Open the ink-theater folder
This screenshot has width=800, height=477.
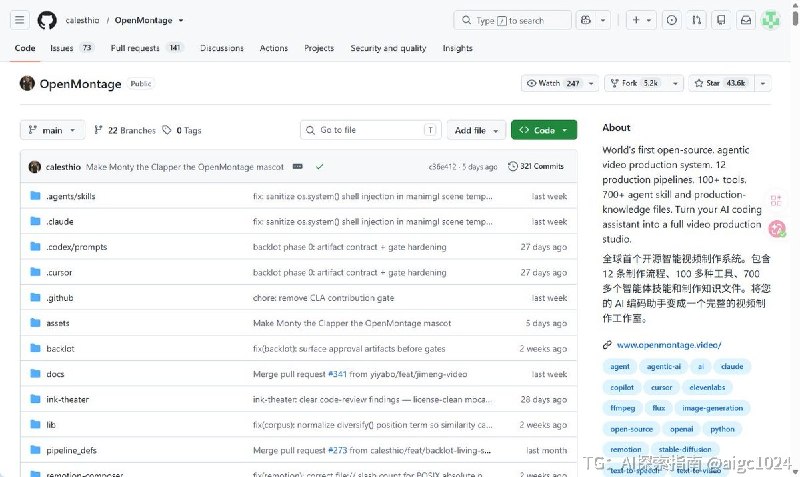click(x=67, y=399)
